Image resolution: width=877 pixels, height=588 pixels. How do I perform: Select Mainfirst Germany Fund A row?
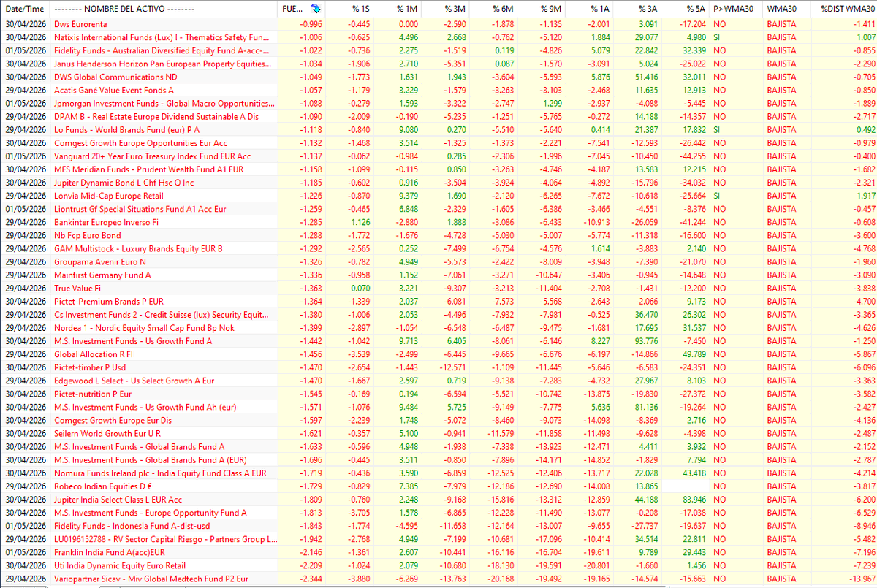(x=438, y=275)
